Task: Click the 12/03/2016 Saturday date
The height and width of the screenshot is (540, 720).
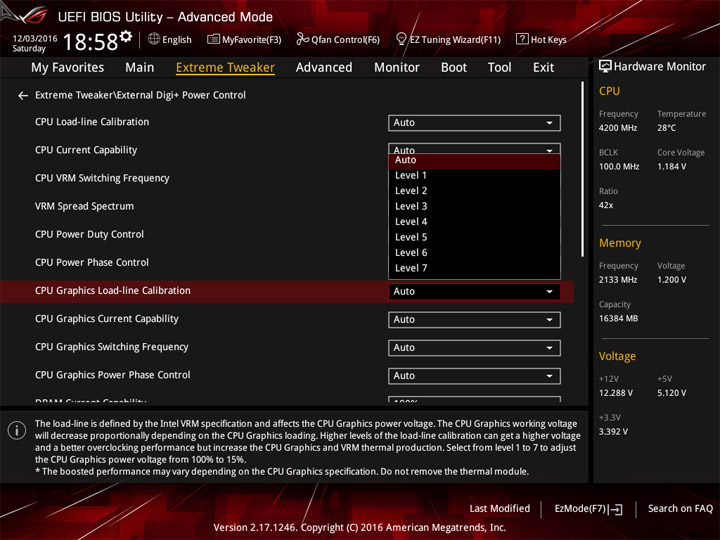Action: pyautogui.click(x=34, y=43)
